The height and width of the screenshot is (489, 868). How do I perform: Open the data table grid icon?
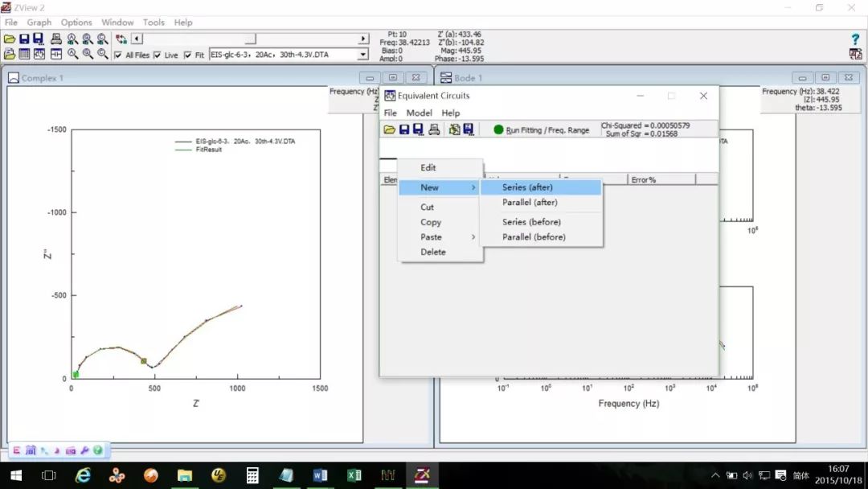(24, 54)
